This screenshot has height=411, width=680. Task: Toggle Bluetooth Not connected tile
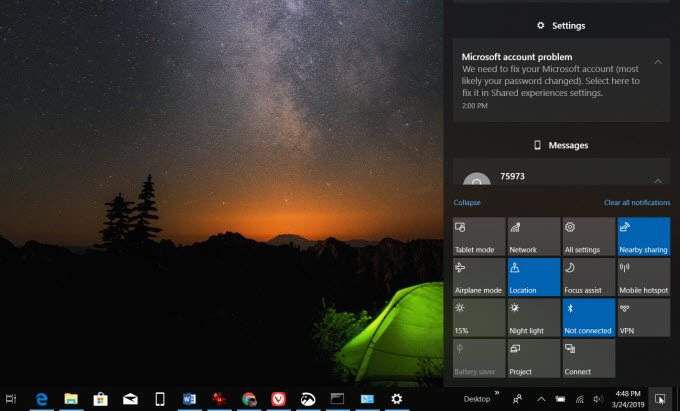pyautogui.click(x=588, y=318)
